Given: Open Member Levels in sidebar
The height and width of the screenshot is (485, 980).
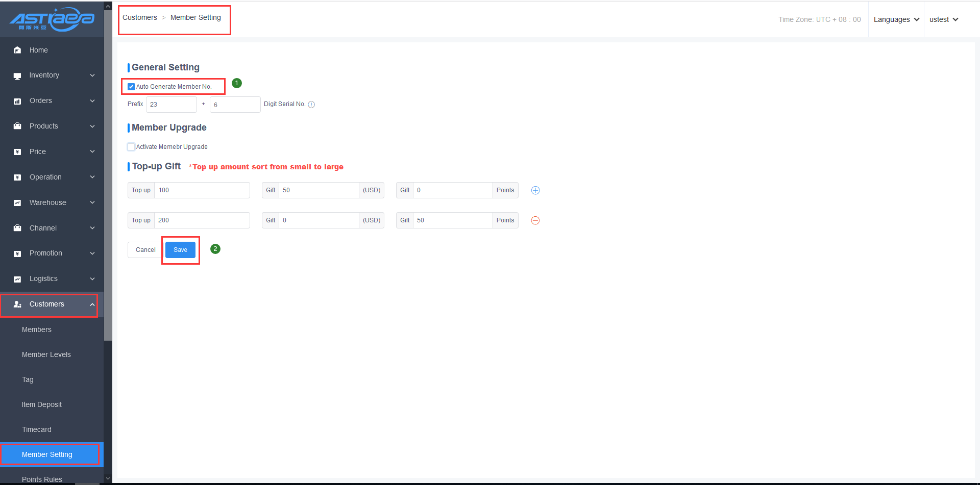Looking at the screenshot, I should pyautogui.click(x=46, y=354).
